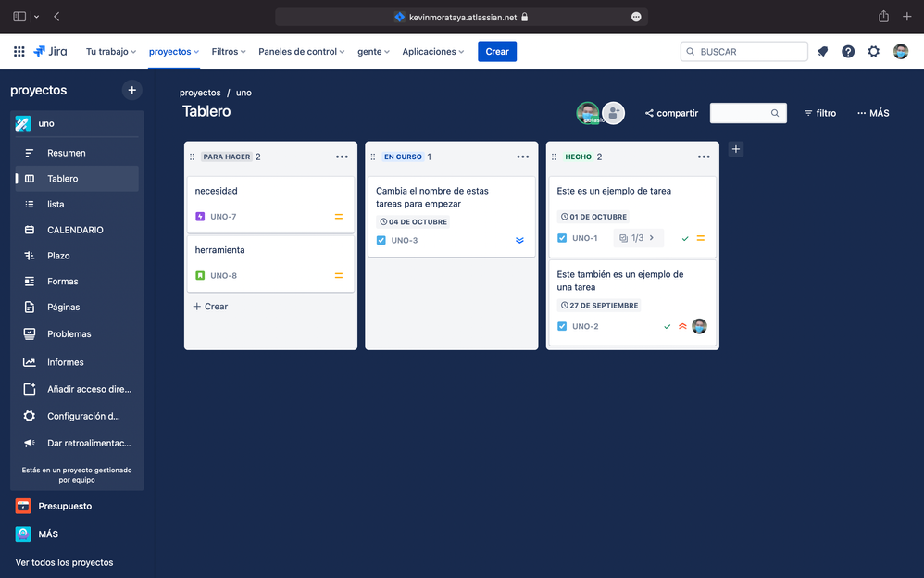Image resolution: width=924 pixels, height=578 pixels.
Task: Click Ver todos los proyectos link
Action: pos(64,562)
